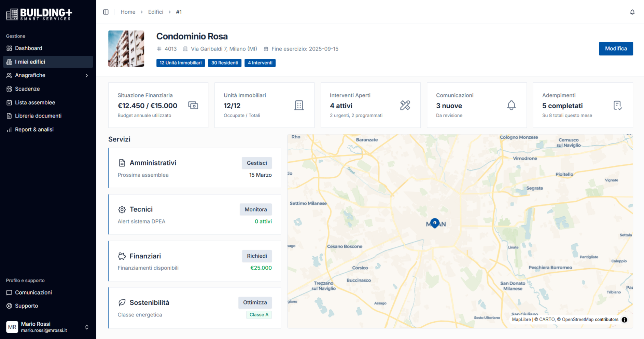Click the map attribution info icon
This screenshot has height=339, width=644.
coord(624,320)
